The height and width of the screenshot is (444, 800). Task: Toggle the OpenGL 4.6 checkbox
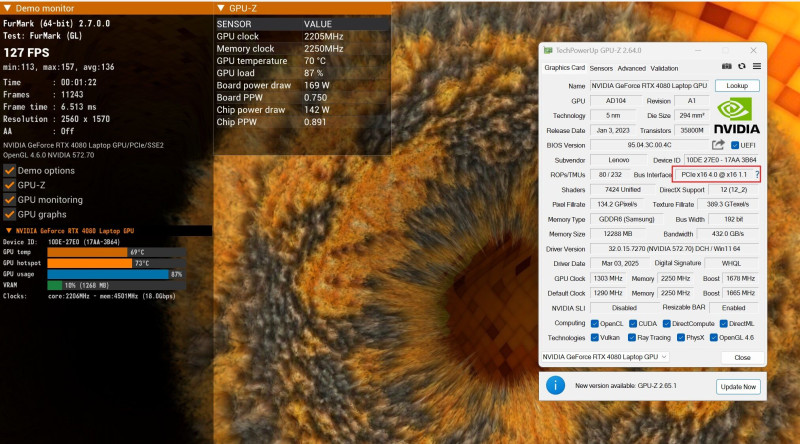[x=714, y=337]
